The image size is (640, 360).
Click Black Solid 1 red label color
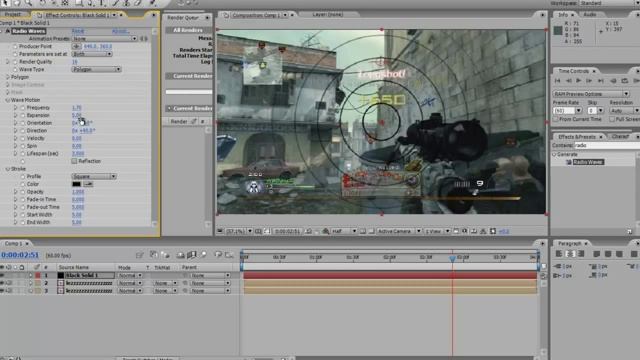(x=38, y=275)
